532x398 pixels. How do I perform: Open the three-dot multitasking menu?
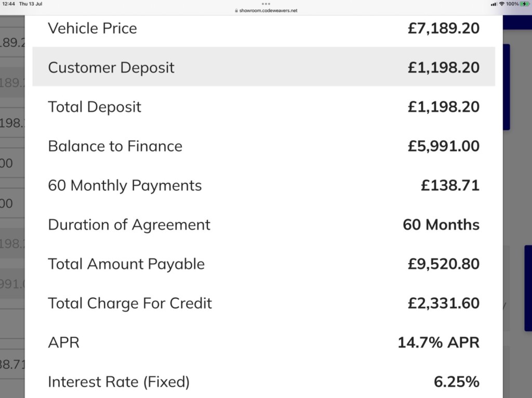(x=266, y=4)
